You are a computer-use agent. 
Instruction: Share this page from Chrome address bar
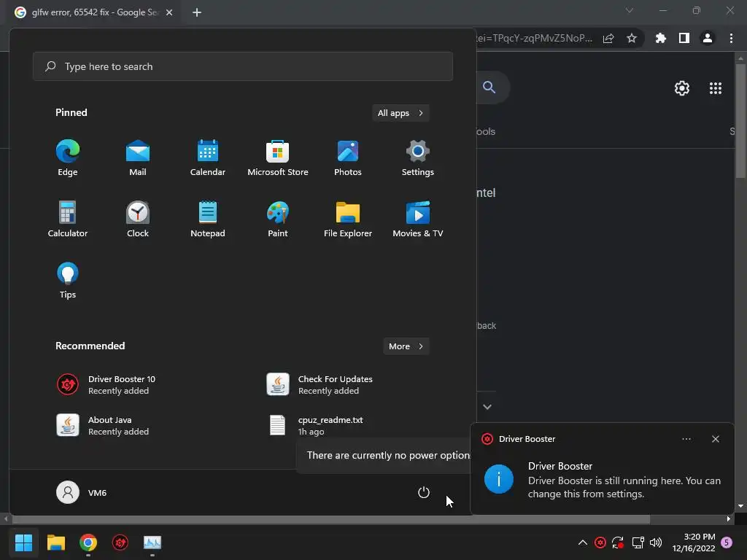coord(608,38)
